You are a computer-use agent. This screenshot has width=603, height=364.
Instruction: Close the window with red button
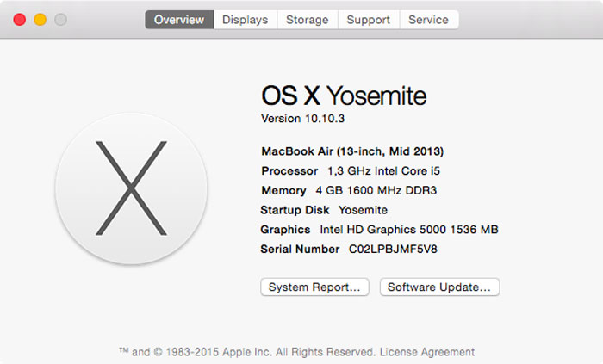pos(20,20)
